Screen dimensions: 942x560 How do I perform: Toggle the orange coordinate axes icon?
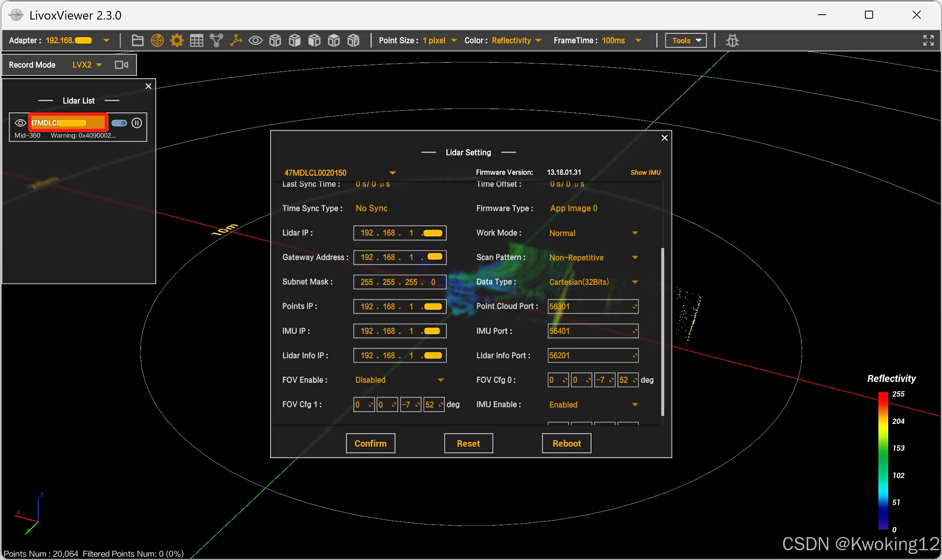point(236,40)
